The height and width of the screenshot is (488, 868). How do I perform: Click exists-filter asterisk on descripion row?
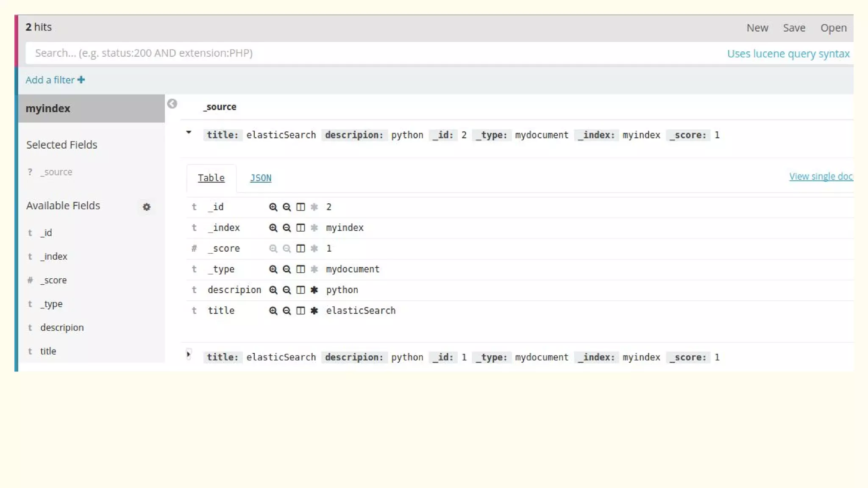point(314,290)
